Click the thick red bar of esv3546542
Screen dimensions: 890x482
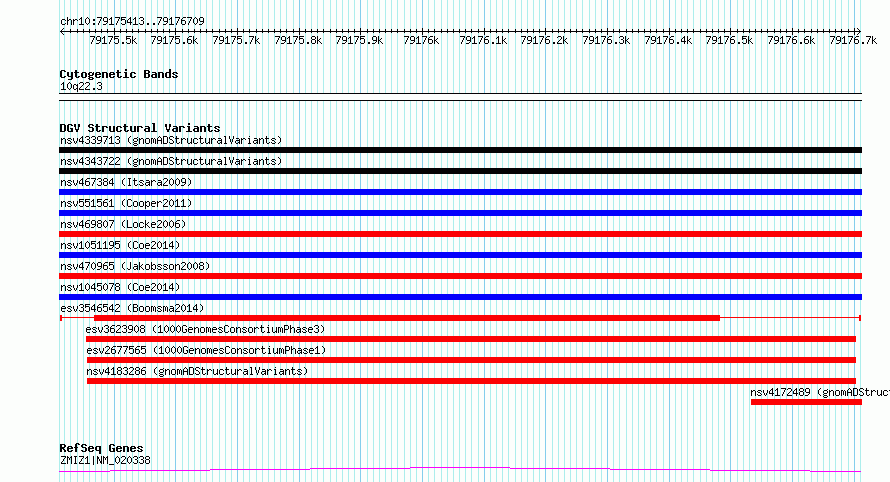407,318
